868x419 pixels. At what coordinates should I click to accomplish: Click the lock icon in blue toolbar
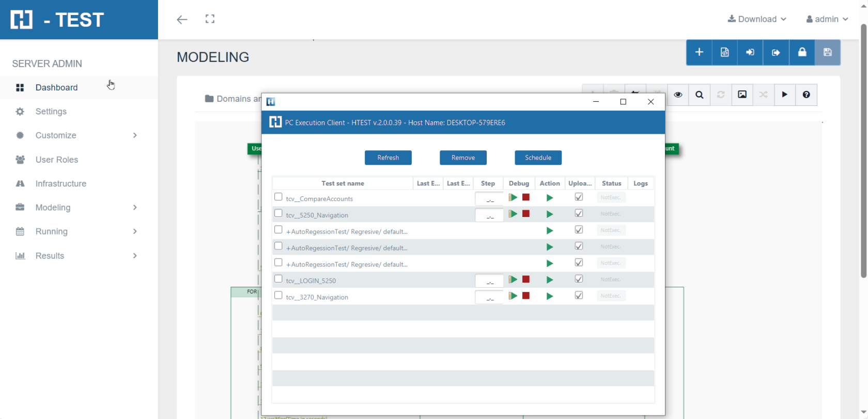pos(802,52)
